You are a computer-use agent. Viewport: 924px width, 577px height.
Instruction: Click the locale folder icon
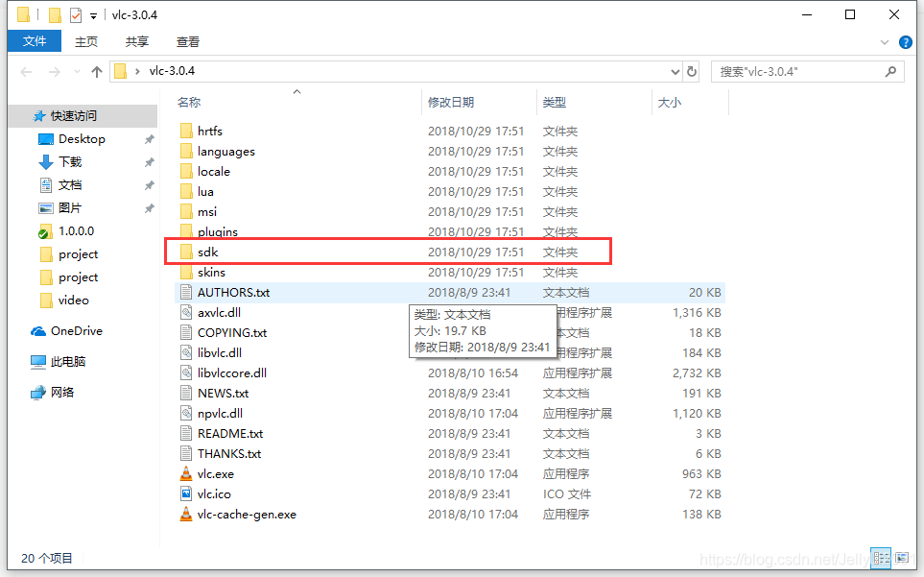click(186, 171)
